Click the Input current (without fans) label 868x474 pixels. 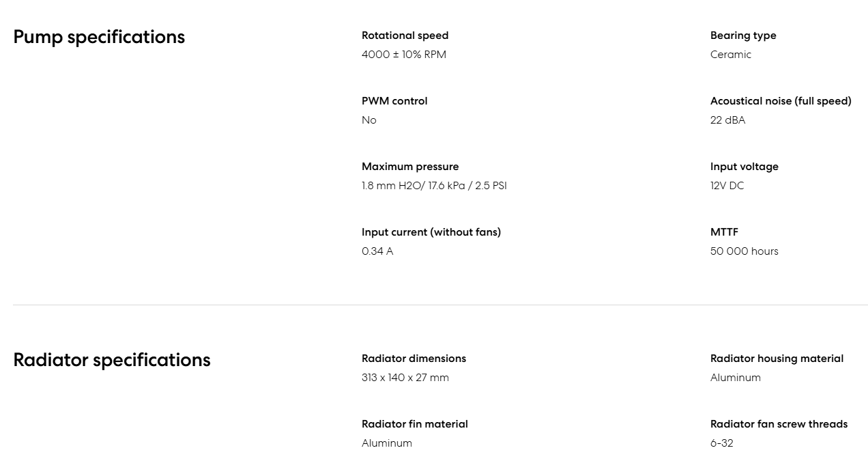click(431, 232)
